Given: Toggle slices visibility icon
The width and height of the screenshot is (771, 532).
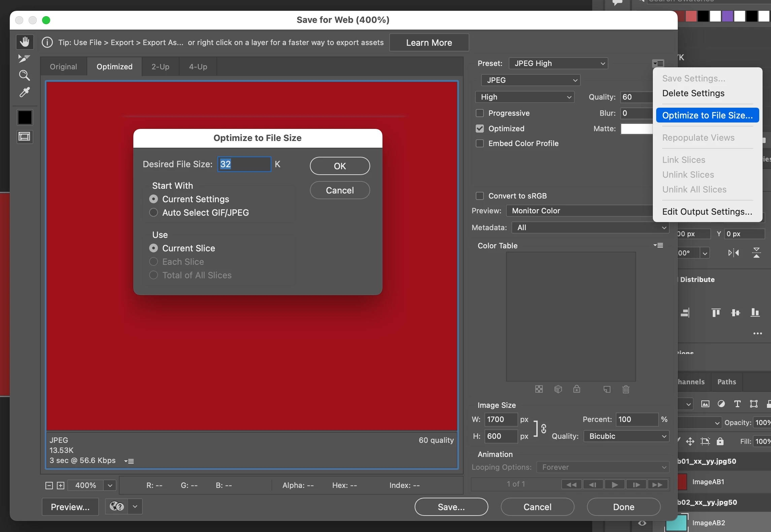Looking at the screenshot, I should pos(25,137).
